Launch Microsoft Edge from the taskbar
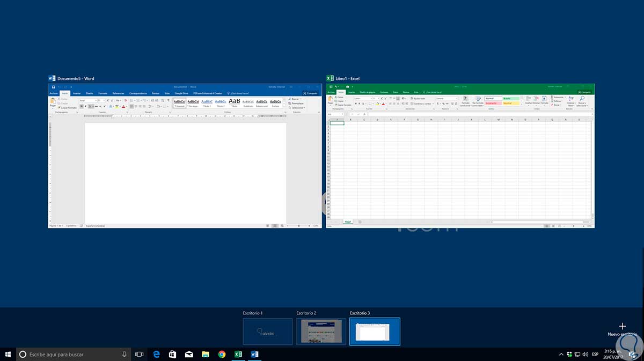Image resolution: width=644 pixels, height=361 pixels. coord(157,354)
